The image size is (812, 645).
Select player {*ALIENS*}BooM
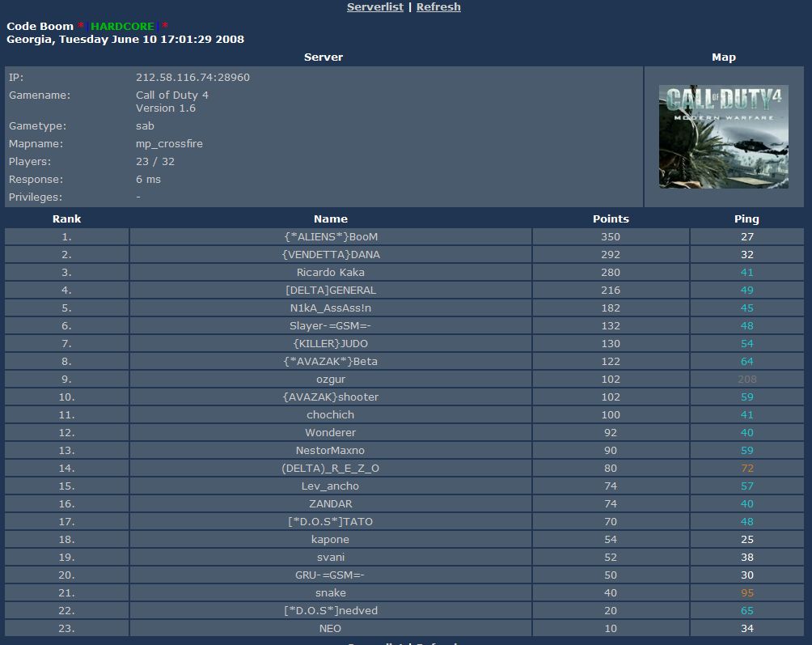(x=331, y=237)
